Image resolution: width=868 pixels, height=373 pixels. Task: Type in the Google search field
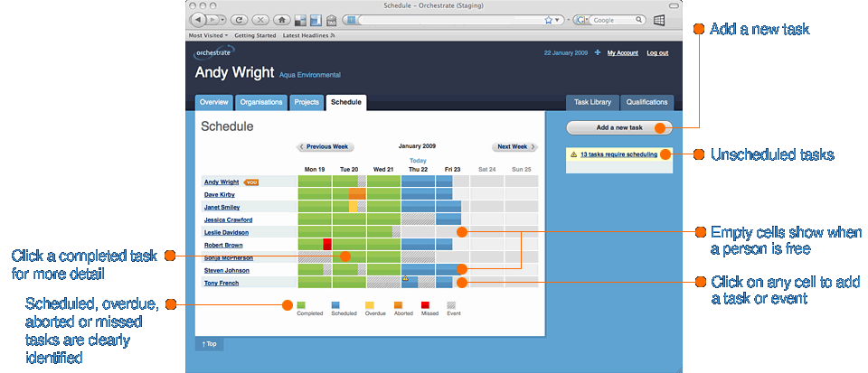tap(615, 19)
